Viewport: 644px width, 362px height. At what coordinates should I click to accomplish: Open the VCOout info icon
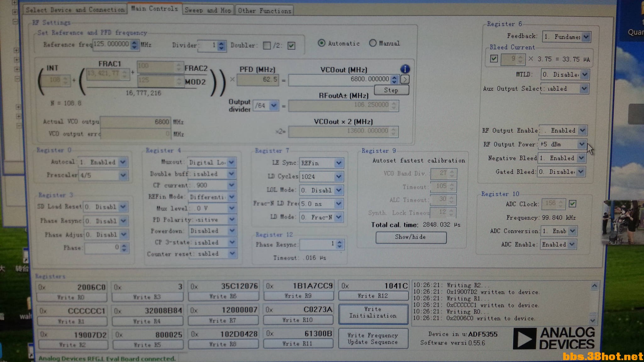(405, 69)
